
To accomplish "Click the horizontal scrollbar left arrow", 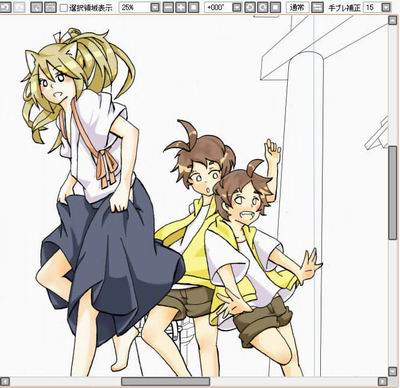I will (x=5, y=381).
